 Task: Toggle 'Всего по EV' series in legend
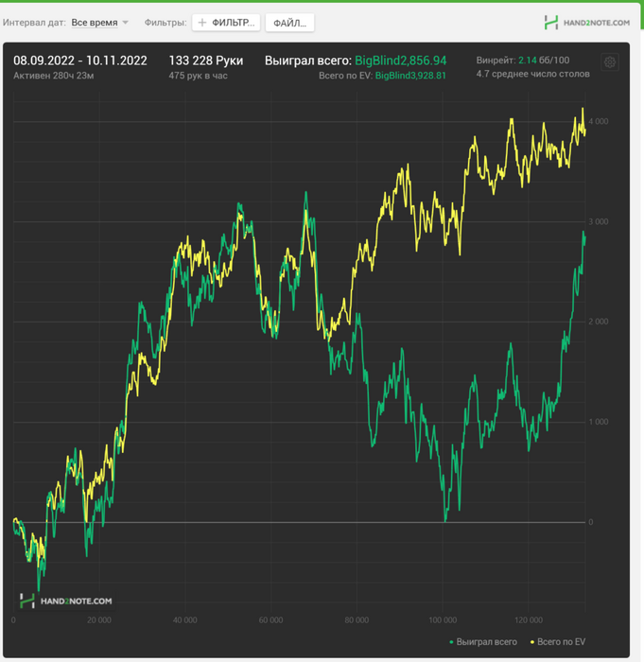click(x=561, y=642)
